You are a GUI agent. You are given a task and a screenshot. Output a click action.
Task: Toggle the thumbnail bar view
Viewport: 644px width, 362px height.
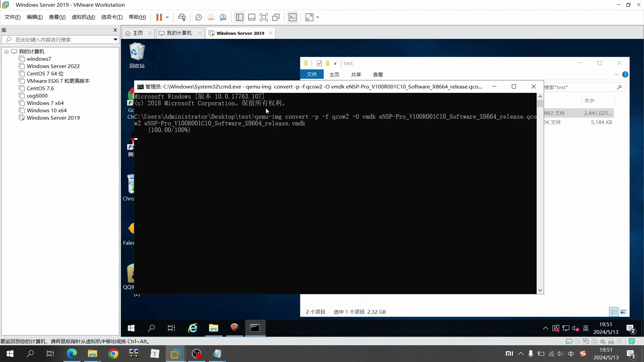(x=252, y=17)
